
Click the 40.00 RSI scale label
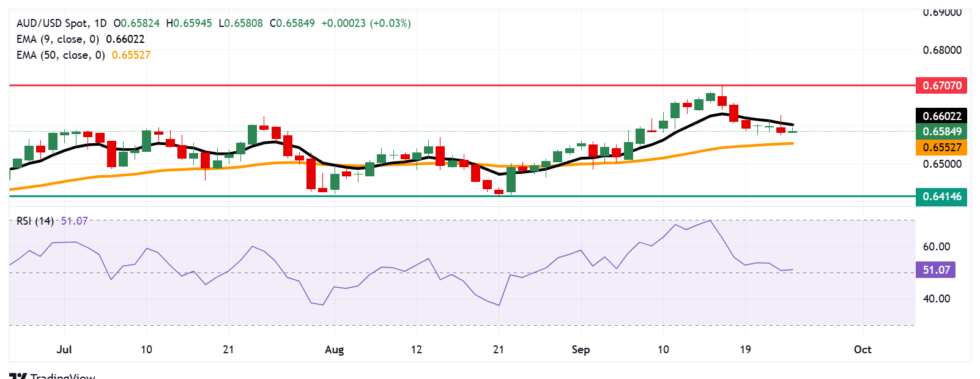(x=937, y=299)
